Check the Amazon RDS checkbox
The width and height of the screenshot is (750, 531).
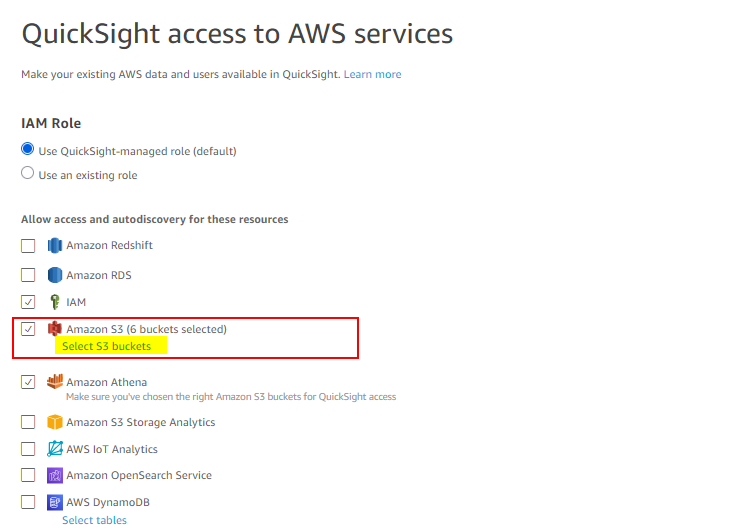pos(28,275)
